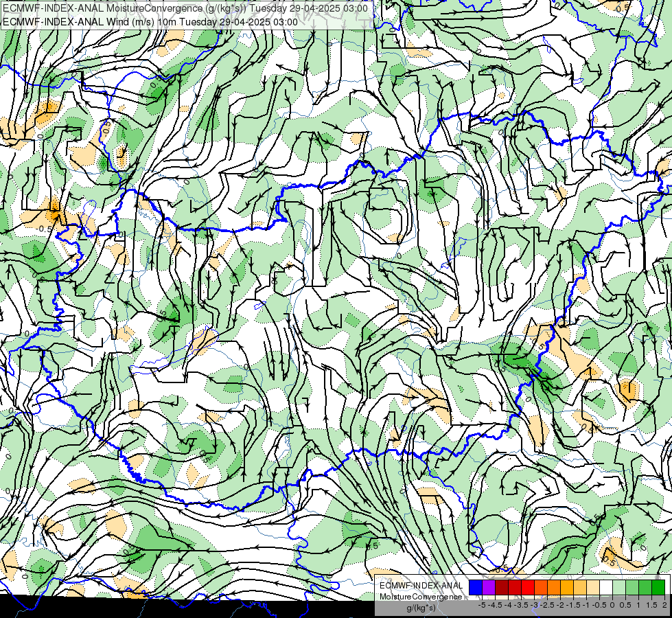This screenshot has height=618, width=672.
Task: Select the orange-red legend swatch between -3 and -2.5
Action: (541, 588)
